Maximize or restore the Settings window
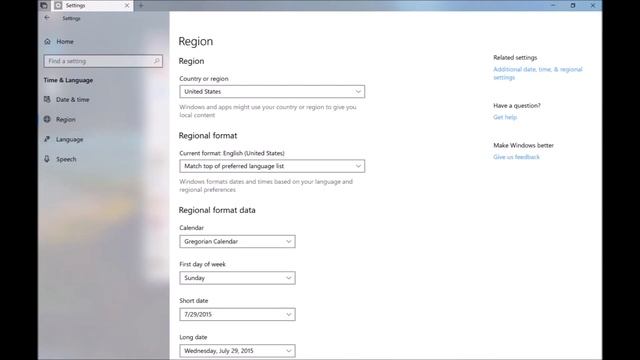Viewport: 640px width, 360px height. (x=573, y=6)
